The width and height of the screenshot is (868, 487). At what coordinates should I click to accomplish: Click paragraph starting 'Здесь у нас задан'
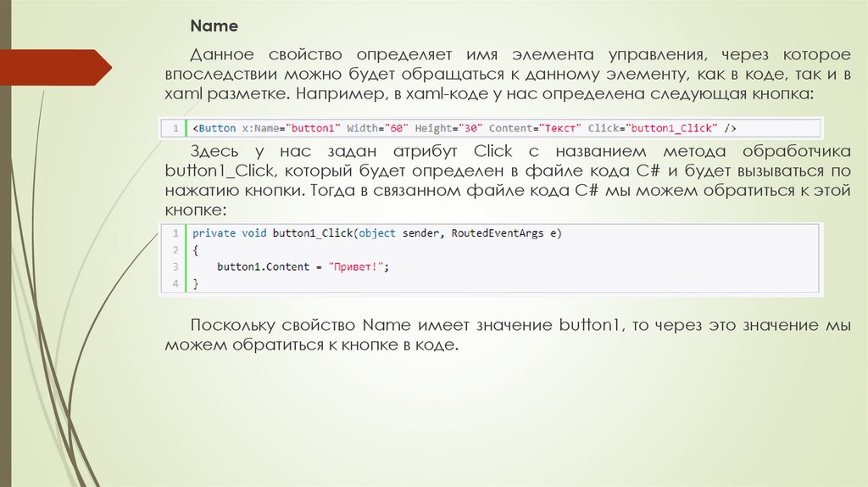coord(508,180)
